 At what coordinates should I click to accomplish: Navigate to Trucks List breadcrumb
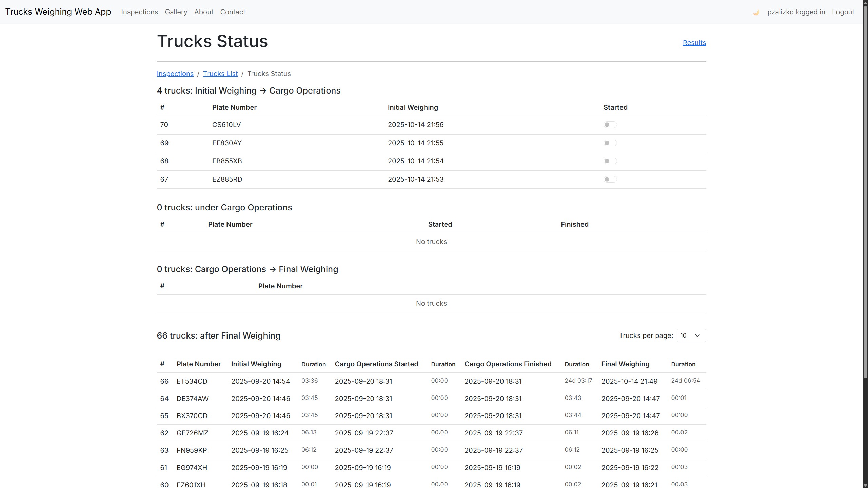(220, 74)
